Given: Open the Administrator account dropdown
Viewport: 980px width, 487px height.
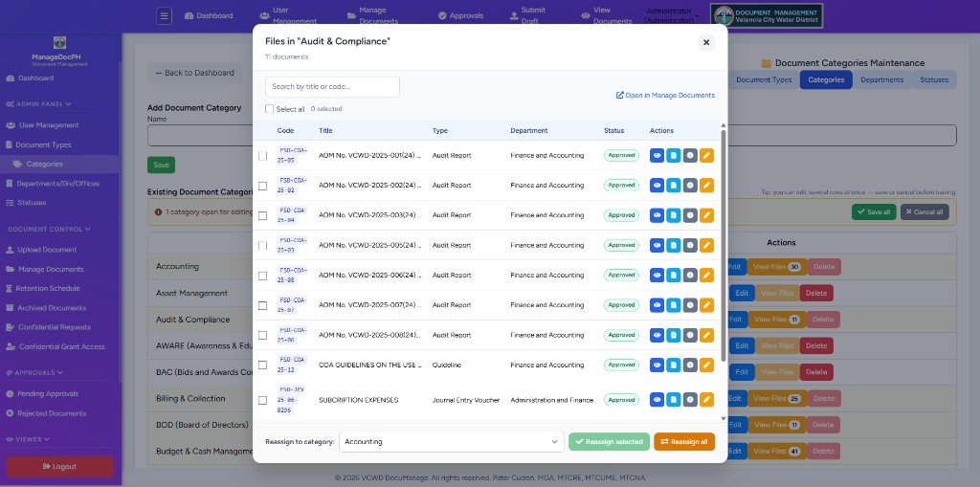Looking at the screenshot, I should point(672,15).
